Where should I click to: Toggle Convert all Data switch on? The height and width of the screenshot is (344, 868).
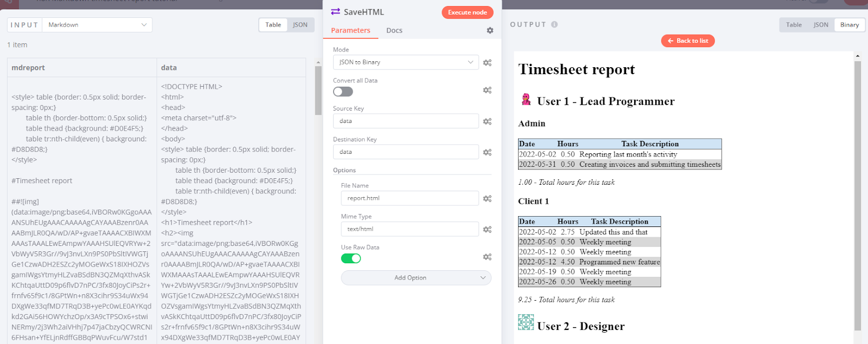pos(343,92)
